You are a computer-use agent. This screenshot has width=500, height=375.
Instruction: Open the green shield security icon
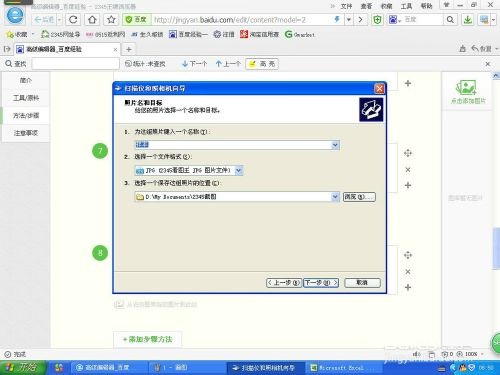[x=377, y=20]
